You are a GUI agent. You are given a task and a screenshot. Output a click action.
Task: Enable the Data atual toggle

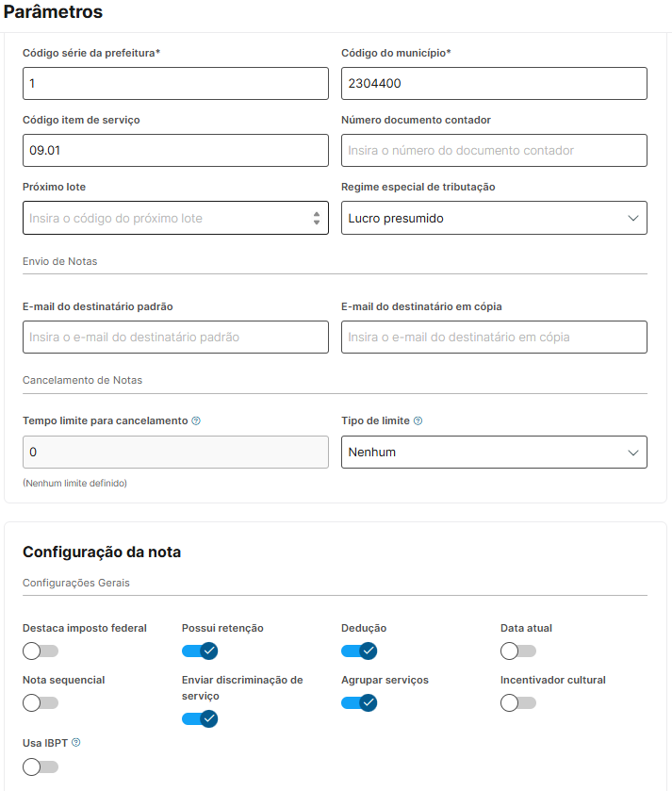tap(518, 651)
